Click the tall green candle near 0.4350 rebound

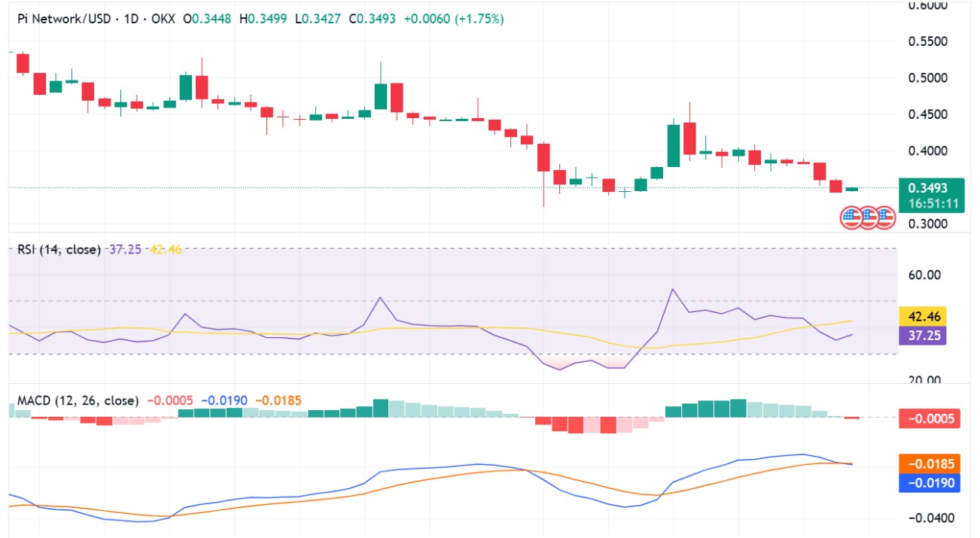[x=674, y=145]
